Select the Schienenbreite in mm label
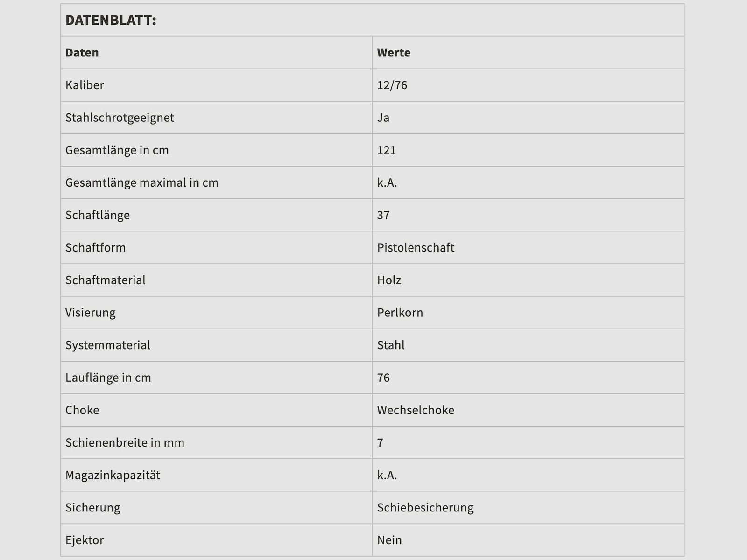This screenshot has width=747, height=560. (x=125, y=442)
